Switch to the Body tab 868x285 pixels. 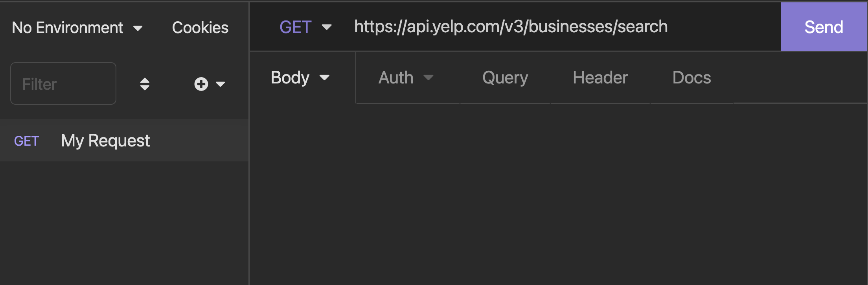pyautogui.click(x=300, y=78)
